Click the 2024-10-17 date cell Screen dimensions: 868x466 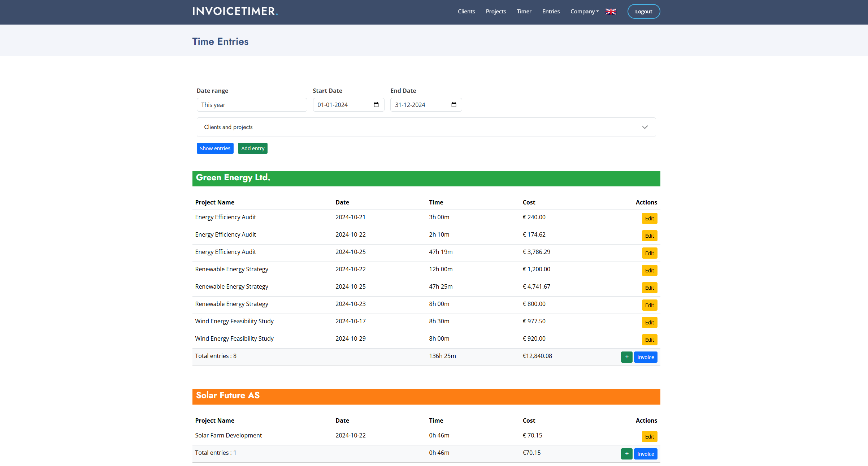pyautogui.click(x=350, y=321)
